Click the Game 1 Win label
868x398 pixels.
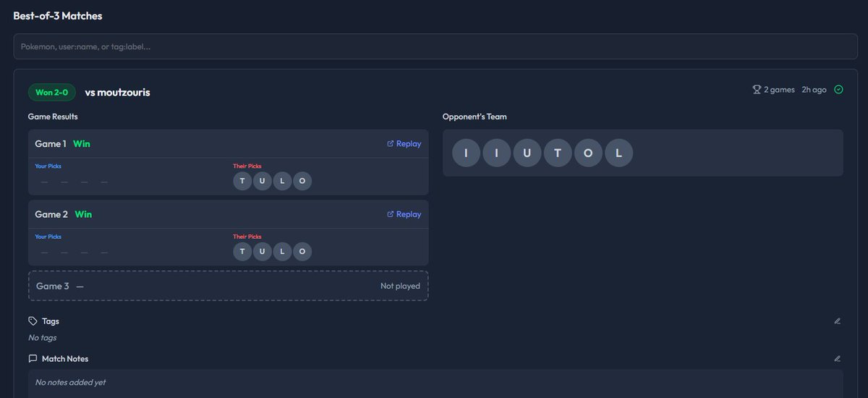click(82, 144)
